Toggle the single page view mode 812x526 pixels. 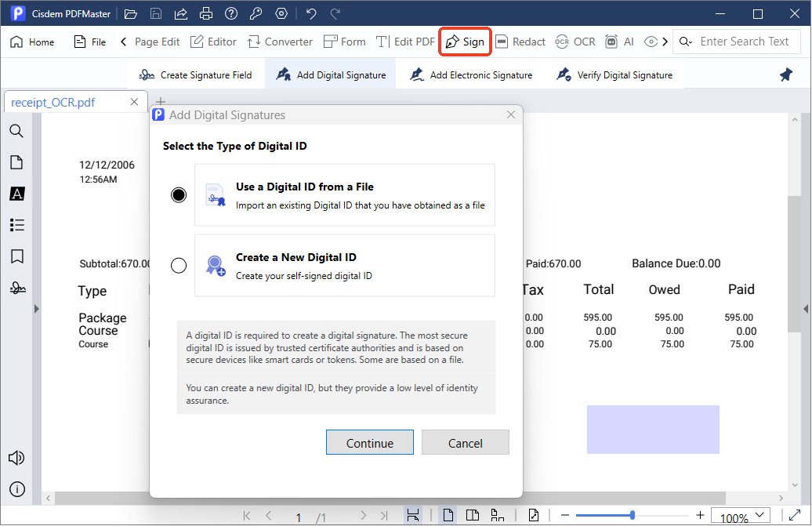pyautogui.click(x=449, y=515)
